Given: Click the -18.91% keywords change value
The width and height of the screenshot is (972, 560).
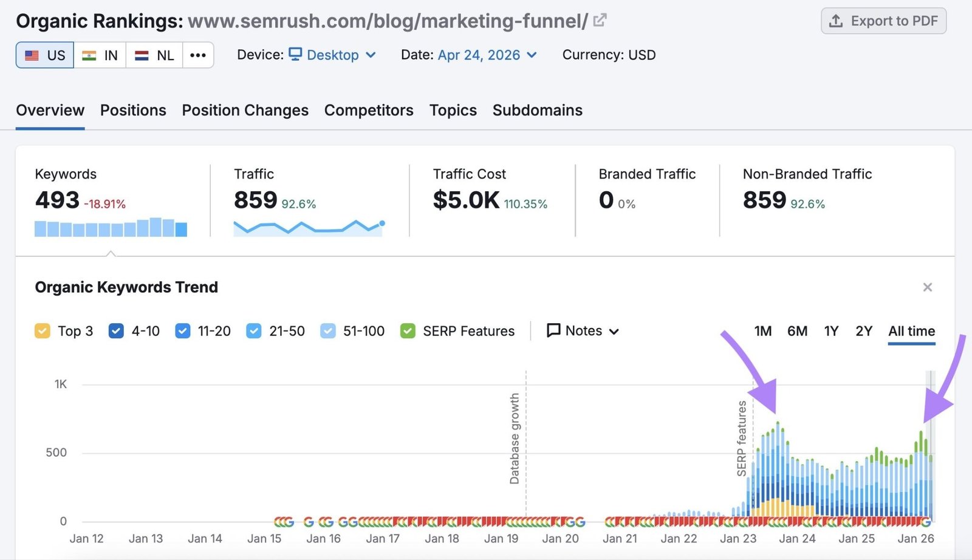Looking at the screenshot, I should pos(105,204).
